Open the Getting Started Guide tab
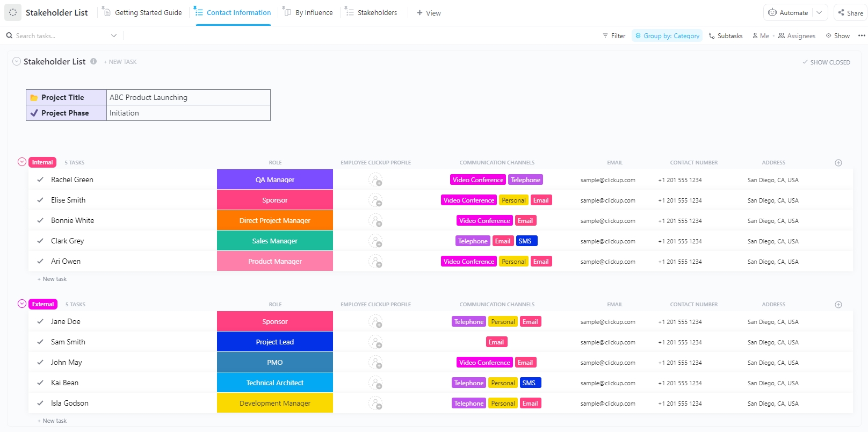This screenshot has width=868, height=432. (x=143, y=12)
